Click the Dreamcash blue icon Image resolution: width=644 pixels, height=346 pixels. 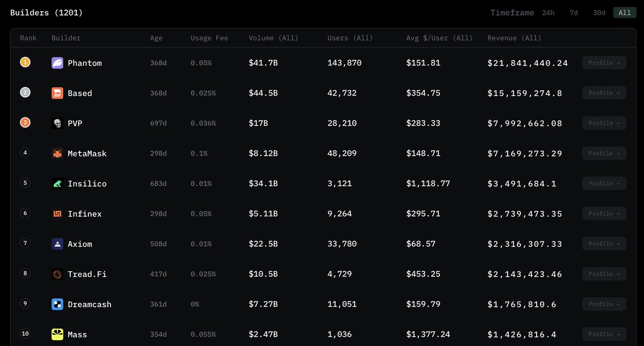tap(57, 304)
